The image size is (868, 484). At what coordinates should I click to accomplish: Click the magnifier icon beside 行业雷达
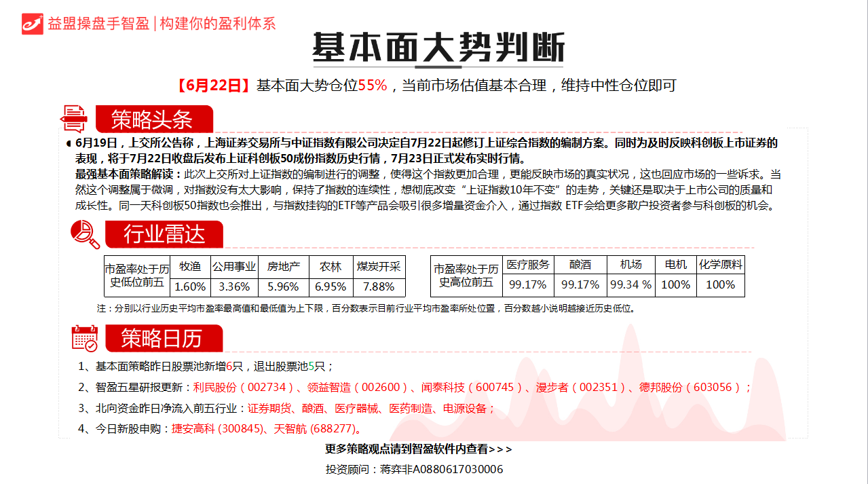coord(86,234)
